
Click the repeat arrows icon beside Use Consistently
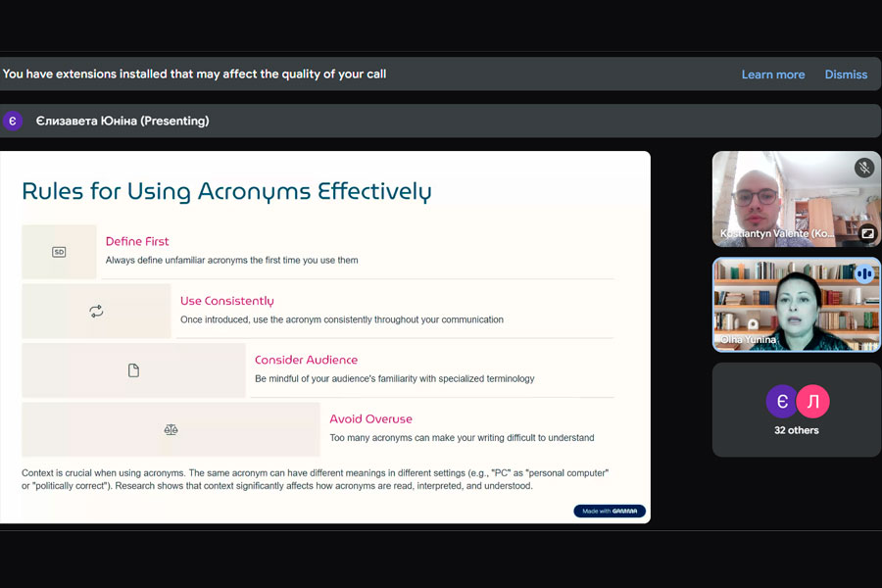[x=96, y=312]
